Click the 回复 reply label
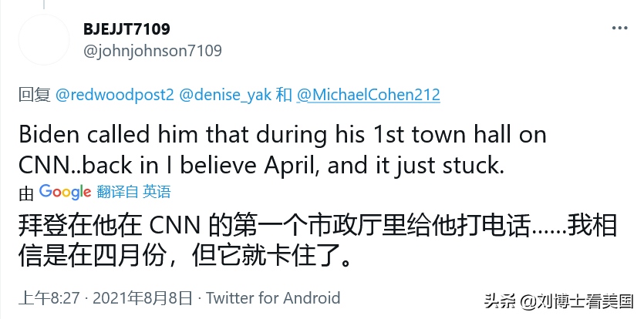Screen dimensions: 644x319 click(34, 96)
